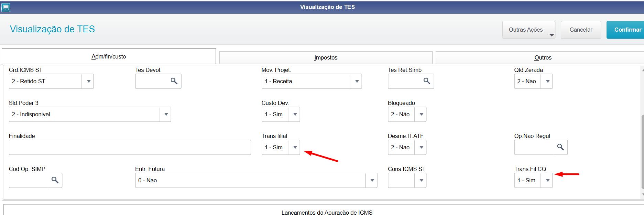Expand the Desme.IT.ATF dropdown
The height and width of the screenshot is (215, 644).
421,147
